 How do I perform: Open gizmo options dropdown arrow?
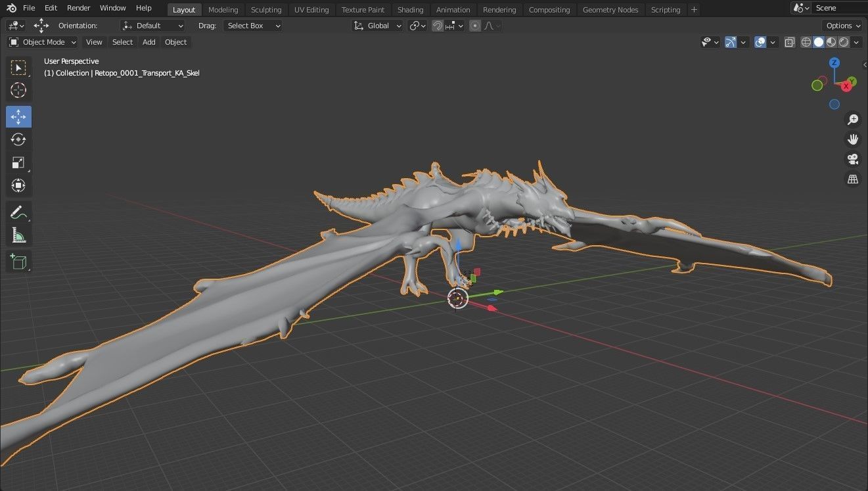[743, 42]
